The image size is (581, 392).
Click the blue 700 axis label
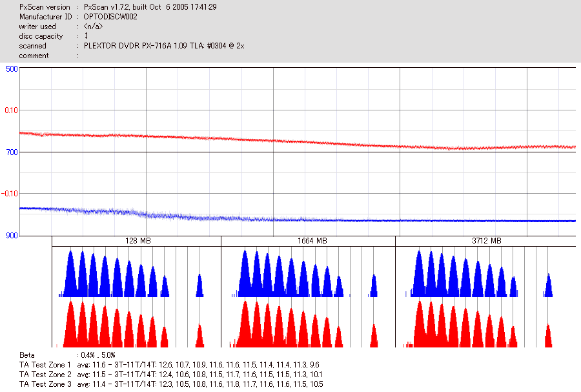[x=12, y=152]
